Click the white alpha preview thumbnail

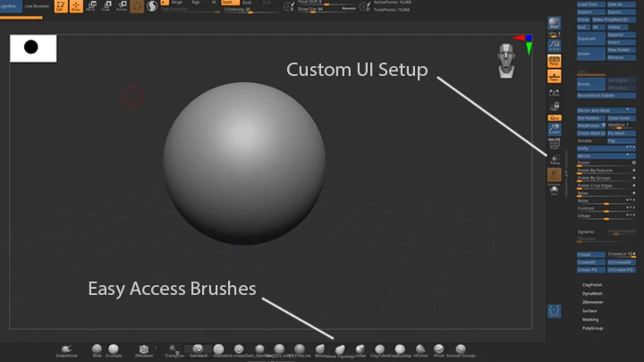pyautogui.click(x=33, y=48)
